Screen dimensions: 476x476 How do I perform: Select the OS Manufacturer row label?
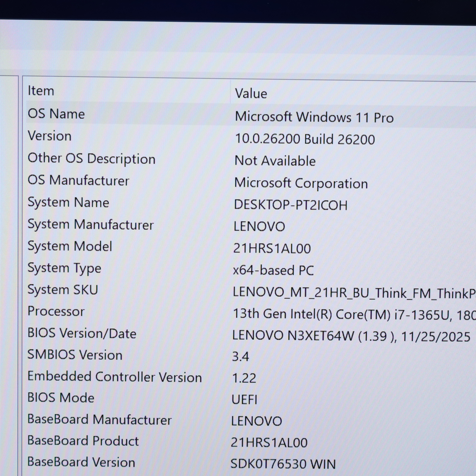79,180
